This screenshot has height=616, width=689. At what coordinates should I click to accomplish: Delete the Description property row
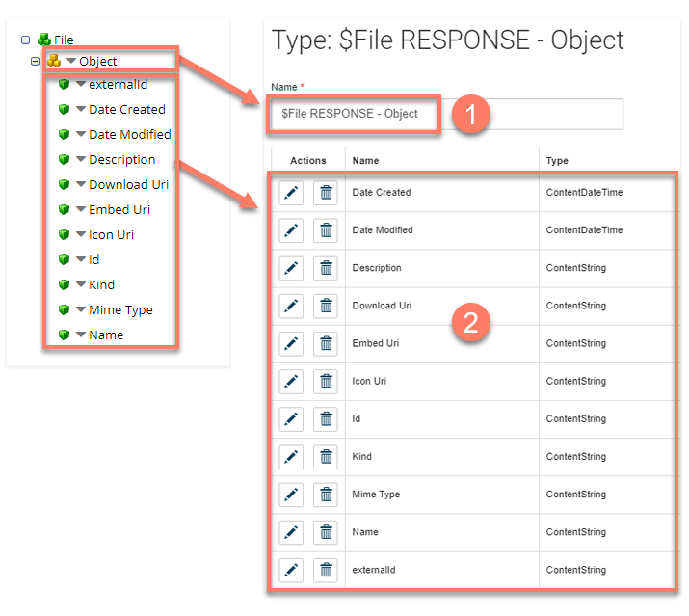(x=326, y=268)
